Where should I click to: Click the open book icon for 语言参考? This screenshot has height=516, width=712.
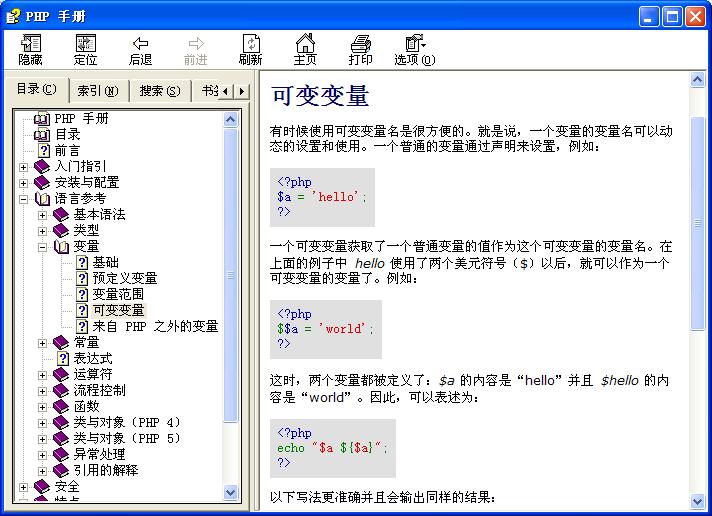tap(42, 198)
